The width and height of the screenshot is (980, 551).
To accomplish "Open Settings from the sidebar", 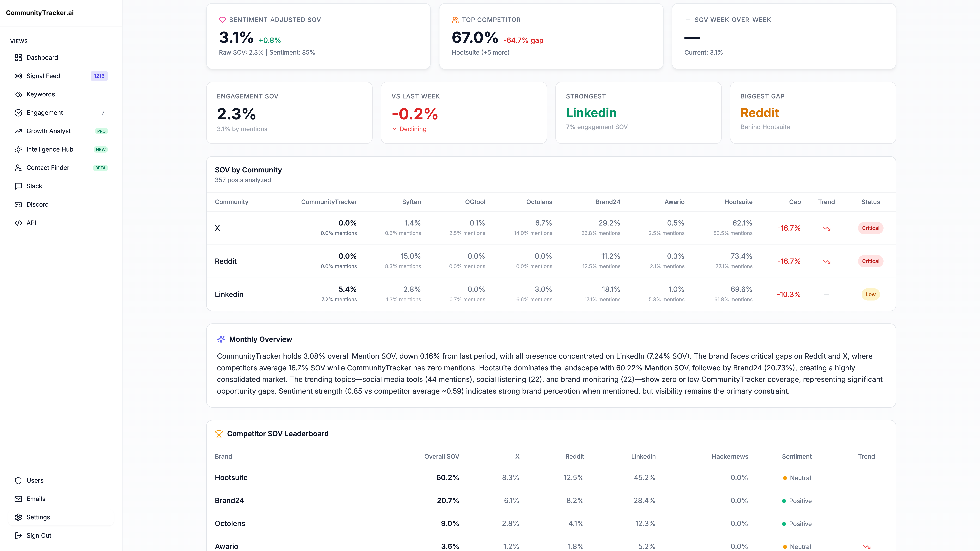I will (x=38, y=517).
